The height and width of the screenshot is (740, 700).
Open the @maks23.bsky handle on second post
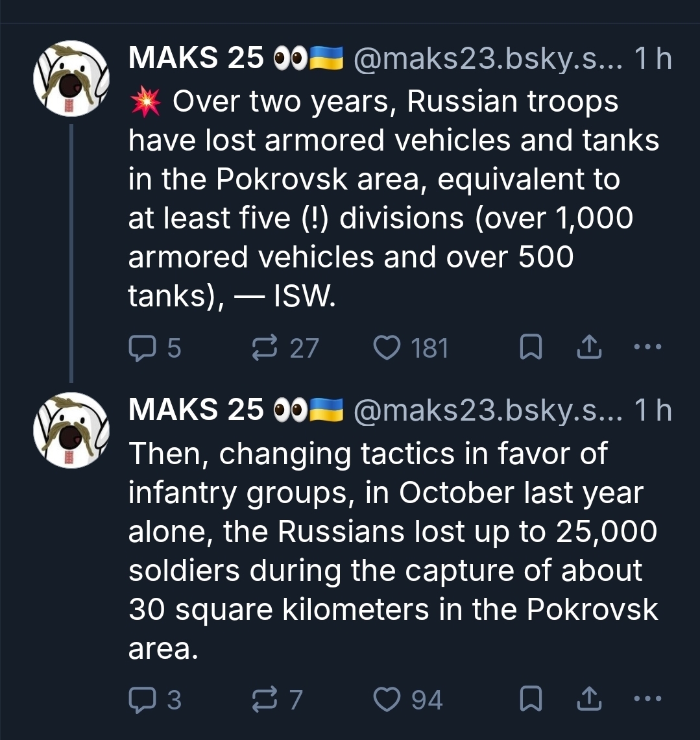pyautogui.click(x=487, y=410)
